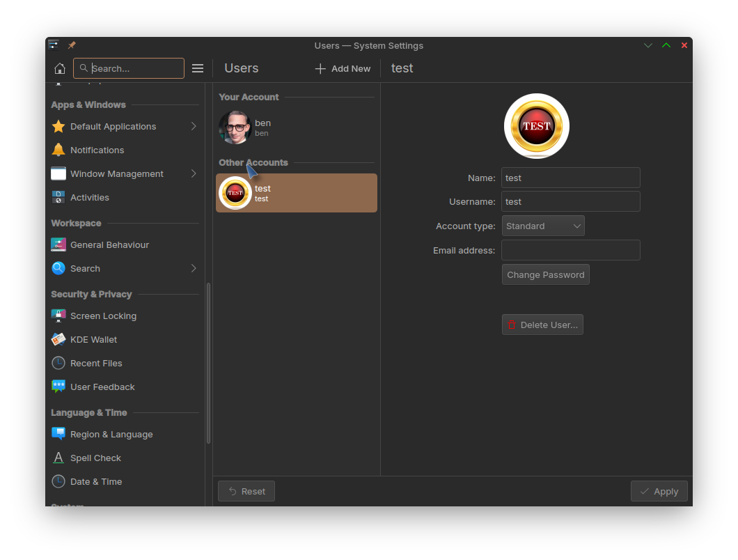
Task: Click the Region & Language icon
Action: 58,434
